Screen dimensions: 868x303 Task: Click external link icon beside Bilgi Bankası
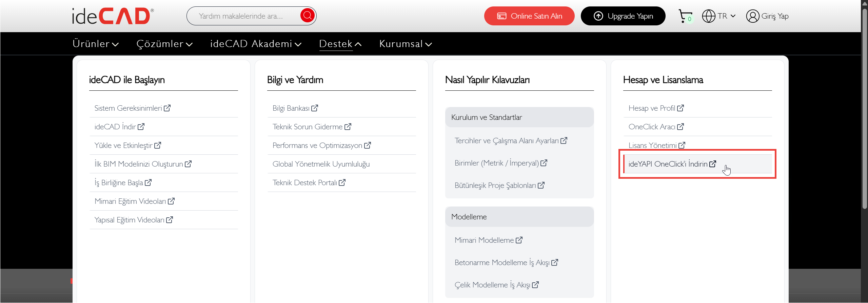tap(315, 108)
